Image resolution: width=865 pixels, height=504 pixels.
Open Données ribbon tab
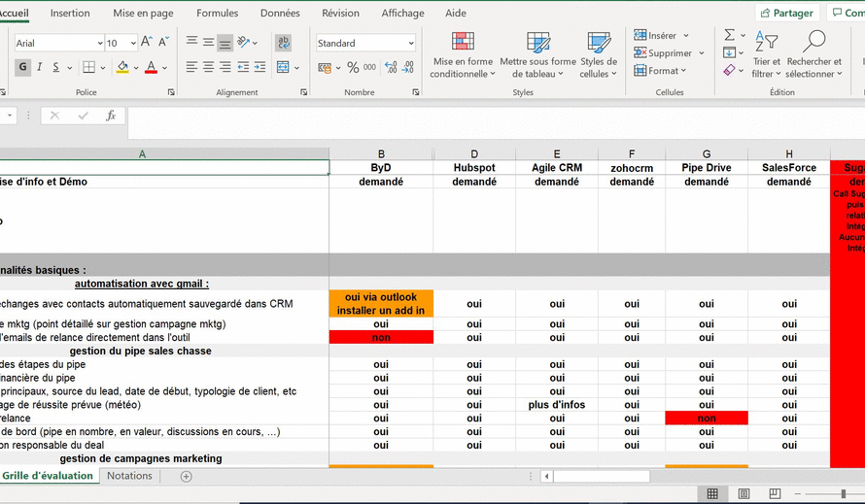[280, 13]
